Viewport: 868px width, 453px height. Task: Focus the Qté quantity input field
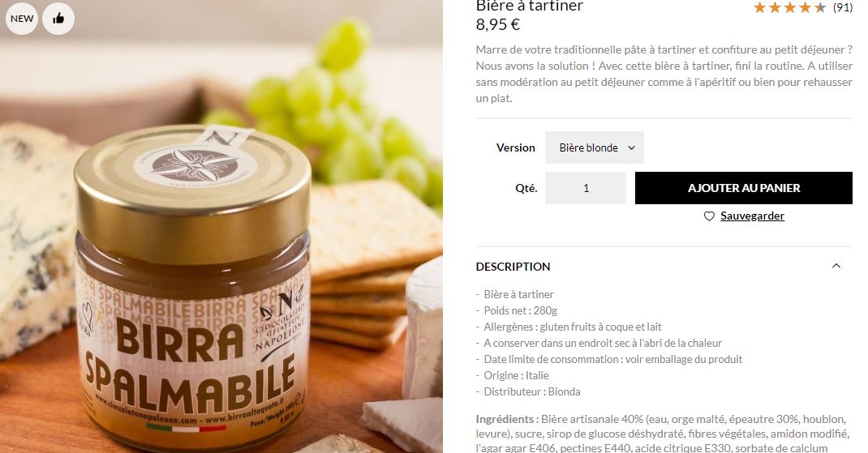point(586,188)
